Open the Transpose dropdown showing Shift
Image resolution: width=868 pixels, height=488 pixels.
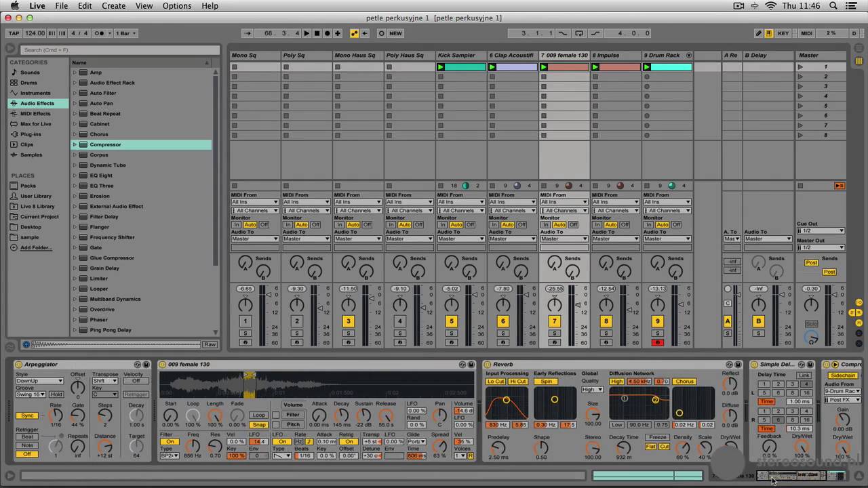point(105,381)
